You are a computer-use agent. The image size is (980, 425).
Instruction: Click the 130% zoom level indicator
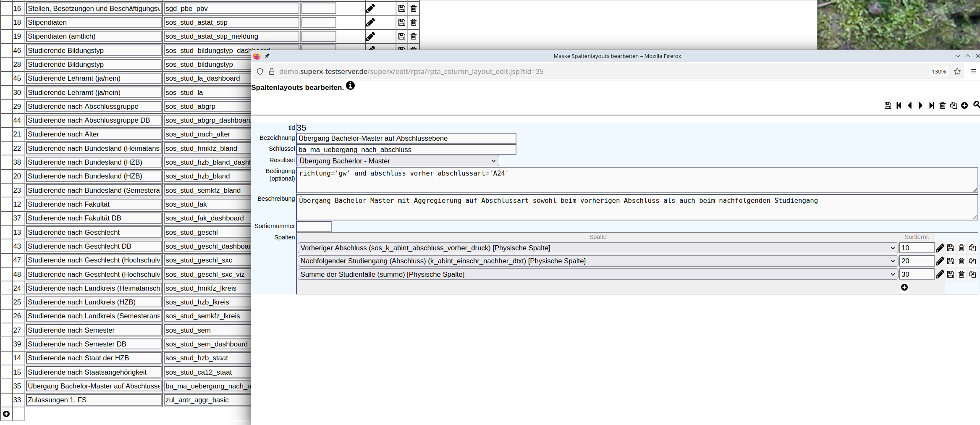click(938, 71)
